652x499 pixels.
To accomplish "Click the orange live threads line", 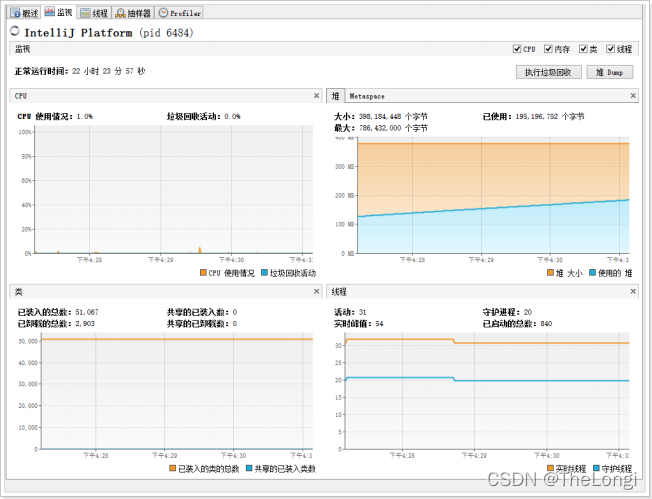I will (487, 341).
